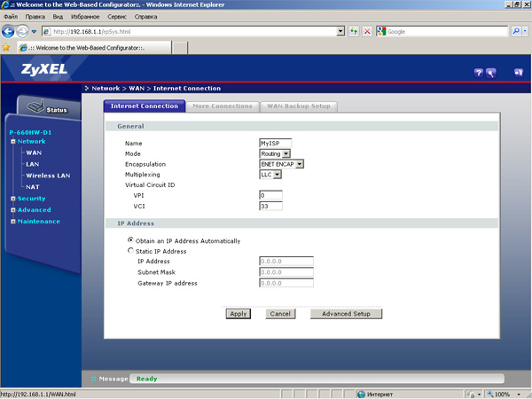The image size is (532, 399).
Task: Expand the Security section in sidebar
Action: (31, 199)
